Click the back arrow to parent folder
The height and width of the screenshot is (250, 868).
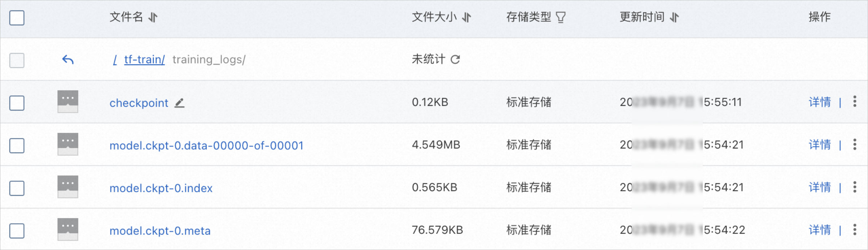coord(68,60)
